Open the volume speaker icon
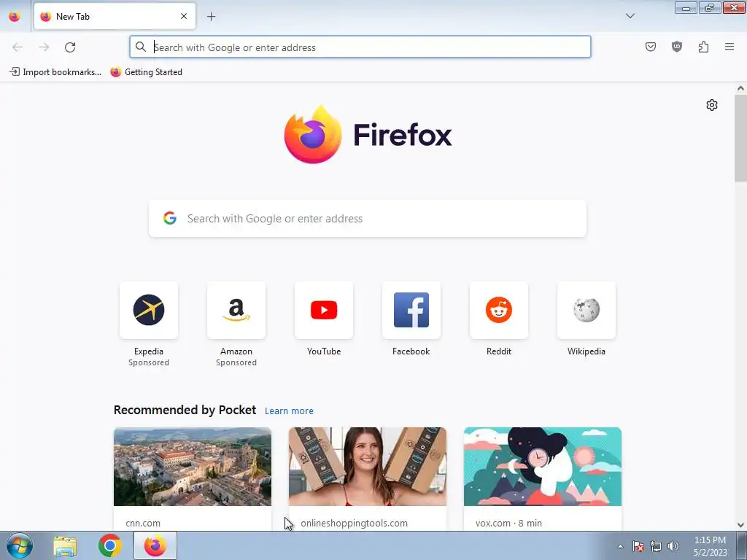This screenshot has width=747, height=560. [673, 546]
